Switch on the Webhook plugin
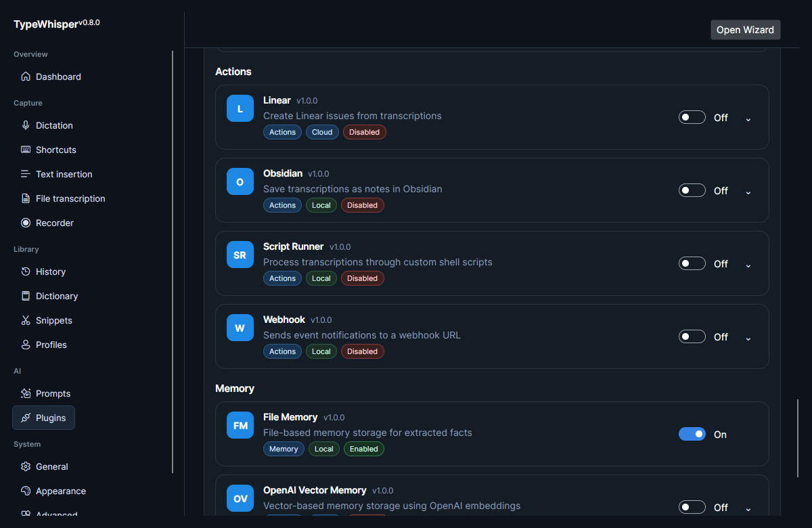 coord(692,336)
